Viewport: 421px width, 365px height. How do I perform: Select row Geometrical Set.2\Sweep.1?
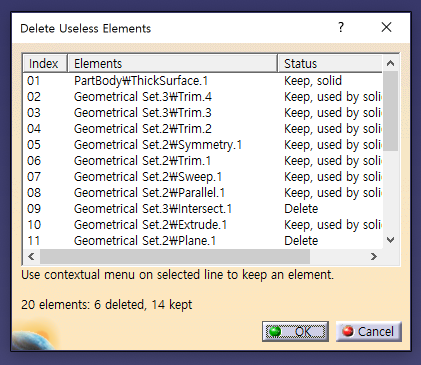(x=203, y=177)
